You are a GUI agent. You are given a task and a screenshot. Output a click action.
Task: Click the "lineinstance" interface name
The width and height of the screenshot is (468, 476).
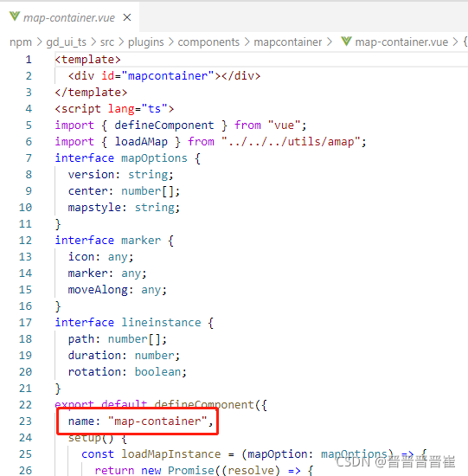(x=161, y=323)
